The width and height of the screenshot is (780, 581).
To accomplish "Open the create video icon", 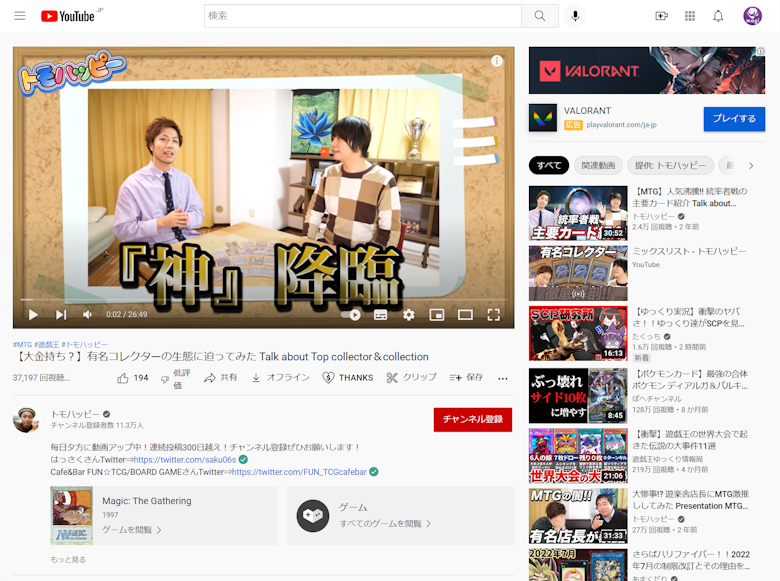I will (x=661, y=16).
